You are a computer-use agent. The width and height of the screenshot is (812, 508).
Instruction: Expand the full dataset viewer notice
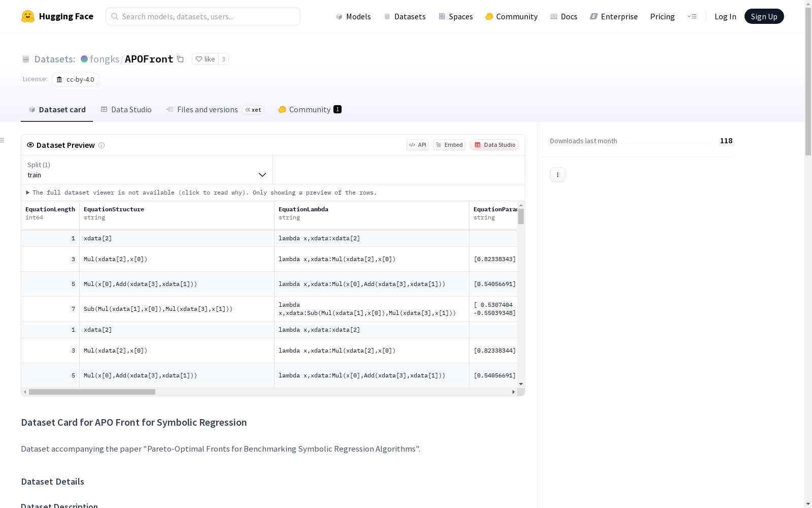pos(201,193)
